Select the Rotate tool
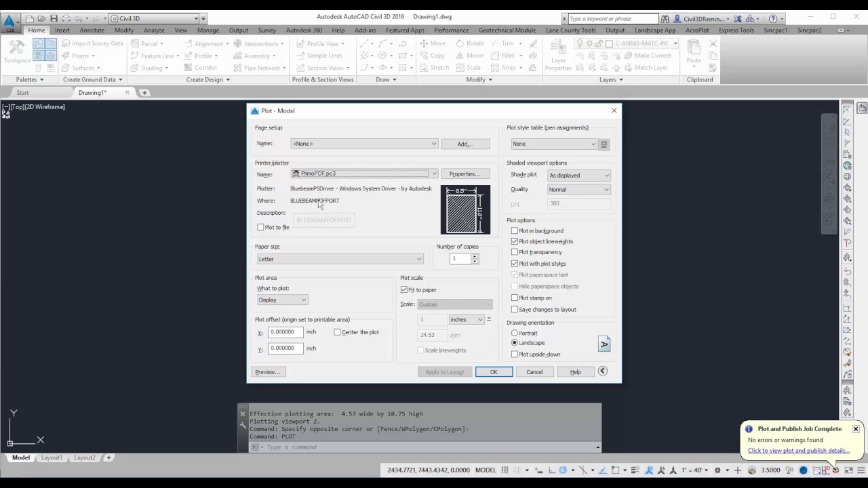Viewport: 868px width, 488px height. pos(469,43)
